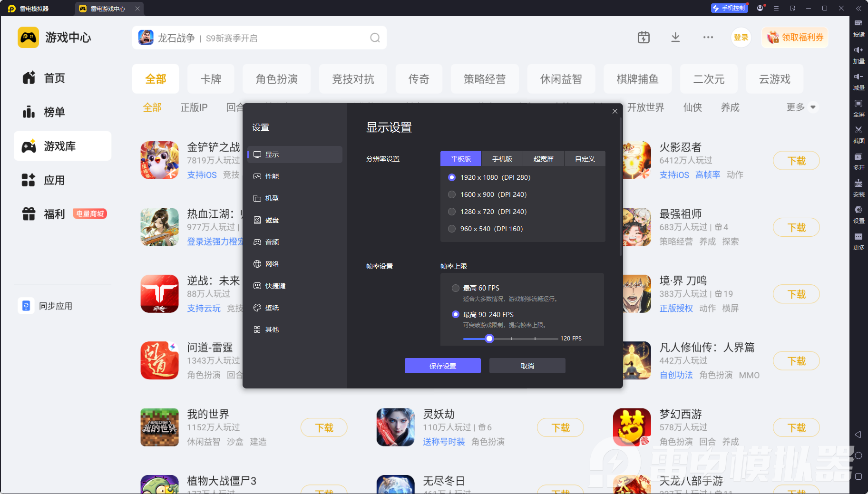The height and width of the screenshot is (494, 868).
Task: Open the 性能 settings section
Action: coord(295,176)
